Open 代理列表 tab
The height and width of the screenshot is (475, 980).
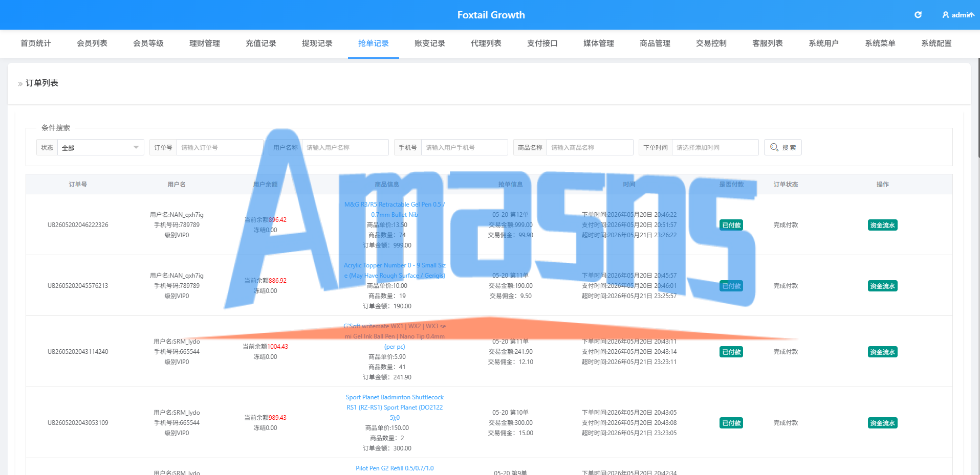(x=486, y=43)
